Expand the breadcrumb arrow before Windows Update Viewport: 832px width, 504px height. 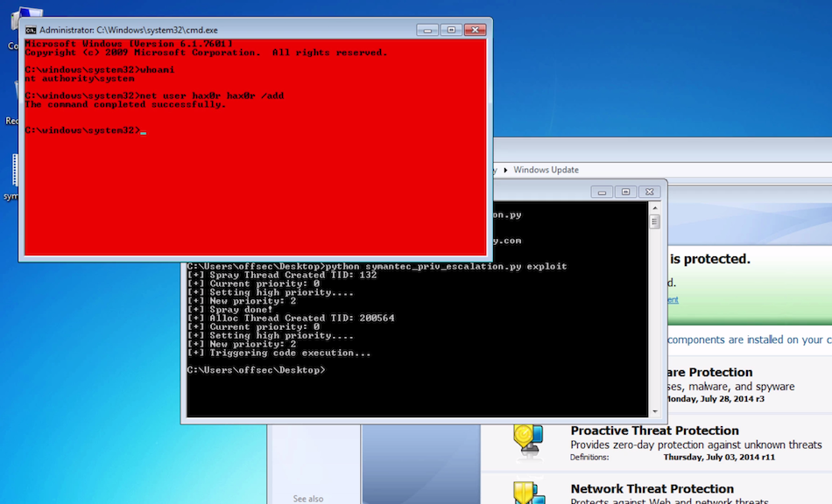point(505,170)
